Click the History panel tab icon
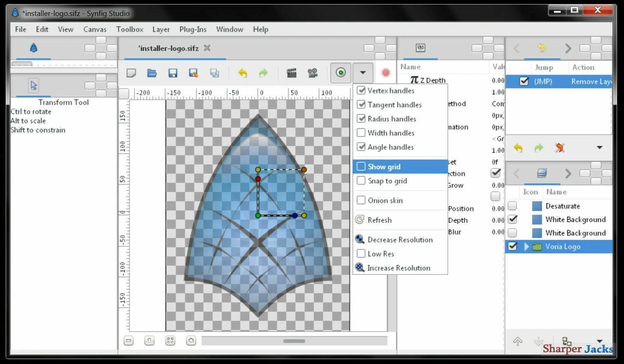The image size is (624, 364). pos(542,48)
